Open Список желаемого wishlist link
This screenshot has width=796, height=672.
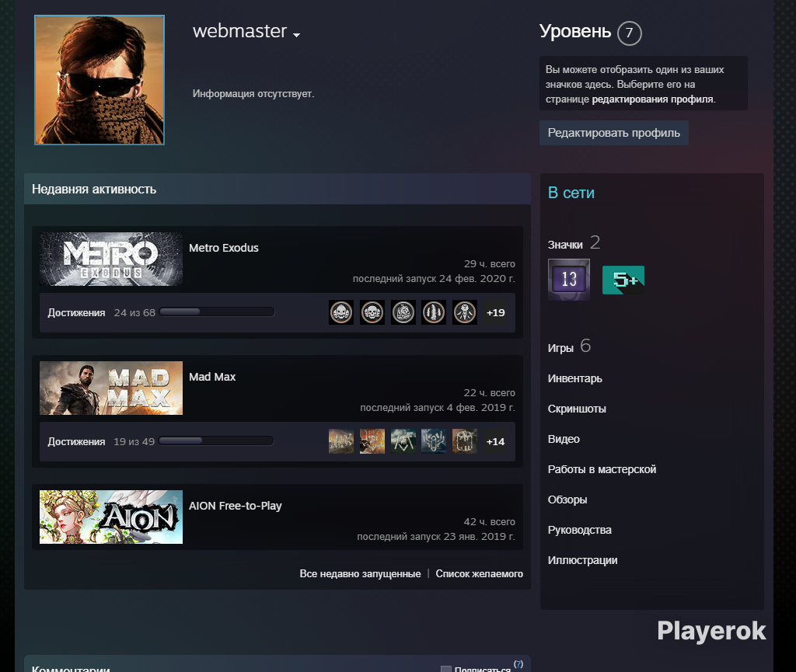479,573
